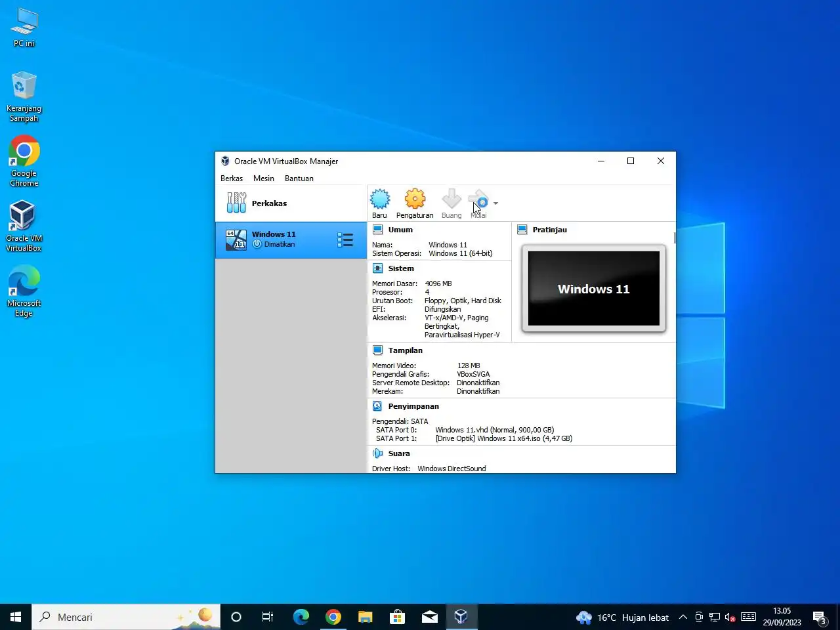Click the Umum section header
This screenshot has width=840, height=630.
400,230
